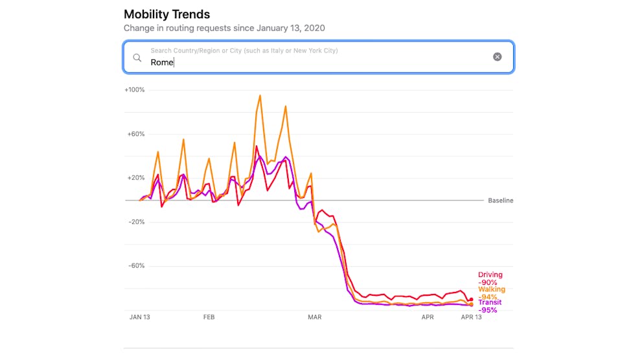Click the highest orange Walking peak

(260, 95)
